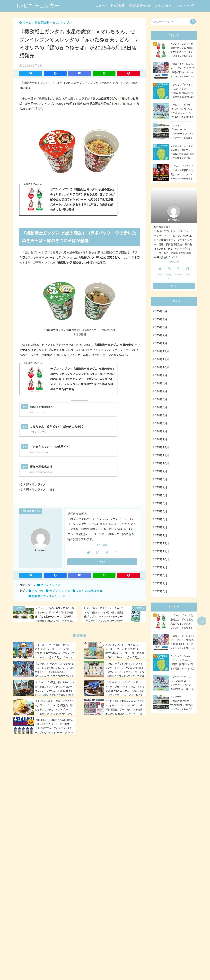Viewport: 210px width, 980px height.
Task: Click kuronek avatar in article author box
Action: pos(40,538)
